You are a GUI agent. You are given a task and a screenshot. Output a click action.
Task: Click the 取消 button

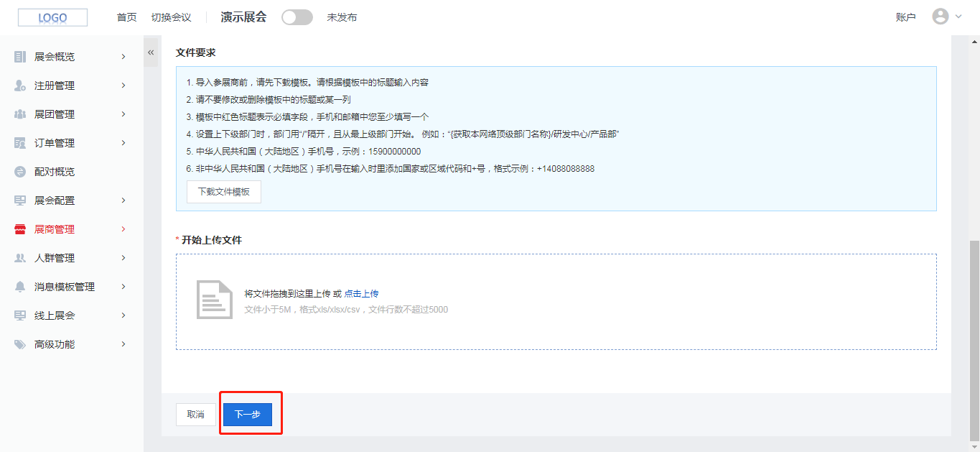click(196, 415)
